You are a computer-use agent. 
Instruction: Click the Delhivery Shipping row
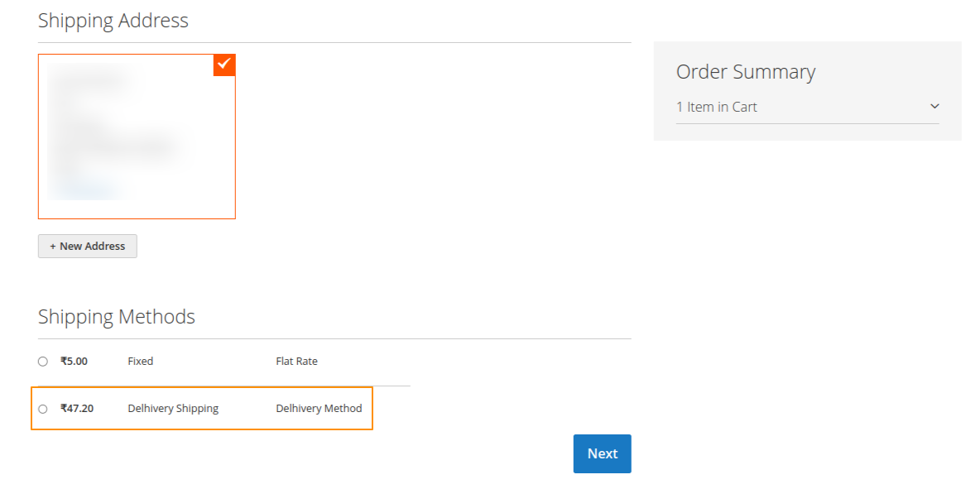pyautogui.click(x=173, y=408)
